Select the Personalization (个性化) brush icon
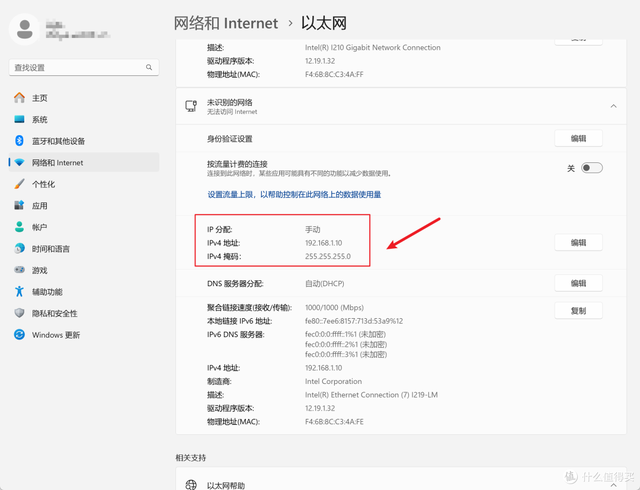 click(x=19, y=184)
